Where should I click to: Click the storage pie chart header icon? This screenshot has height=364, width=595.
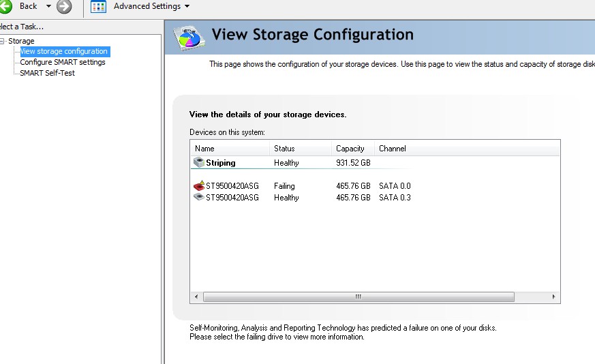tap(189, 38)
